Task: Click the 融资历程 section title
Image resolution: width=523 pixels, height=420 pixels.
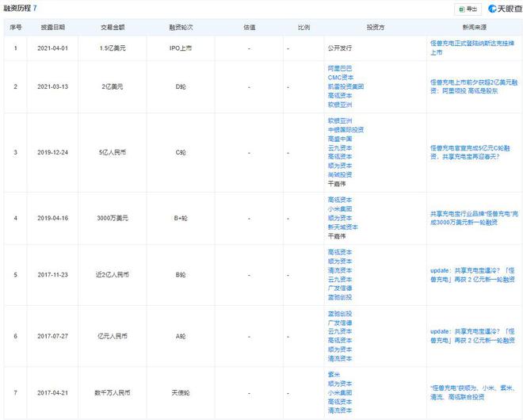Action: click(17, 9)
